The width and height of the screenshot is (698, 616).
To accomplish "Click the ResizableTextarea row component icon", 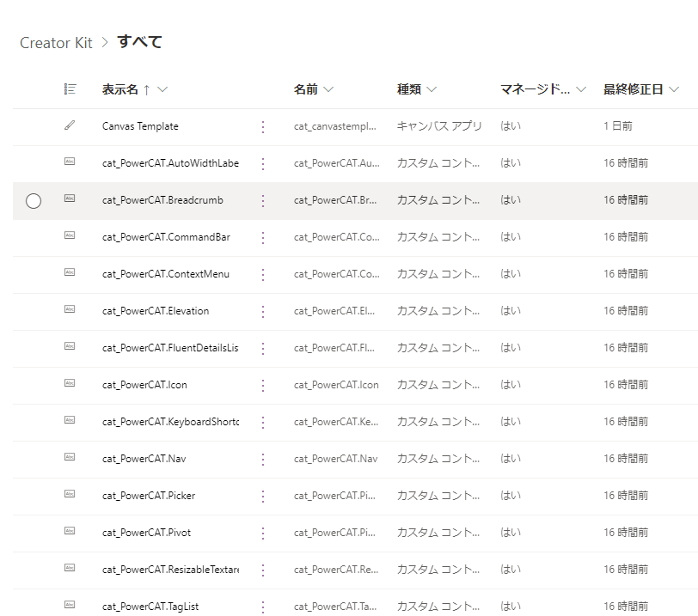I will point(70,568).
